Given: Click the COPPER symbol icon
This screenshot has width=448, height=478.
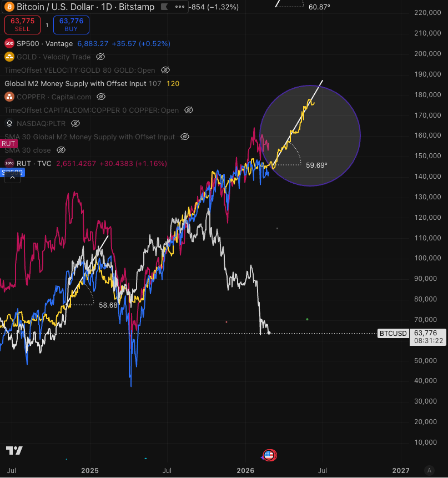Looking at the screenshot, I should (9, 97).
